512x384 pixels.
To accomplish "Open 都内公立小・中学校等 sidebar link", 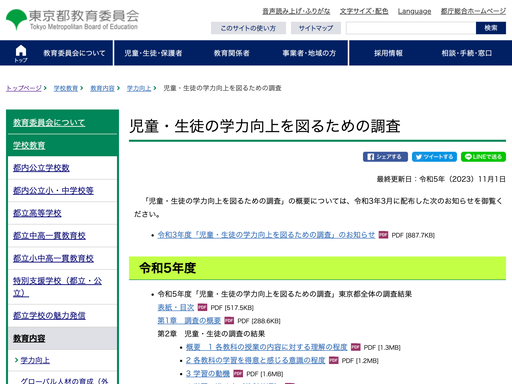I will [x=53, y=190].
